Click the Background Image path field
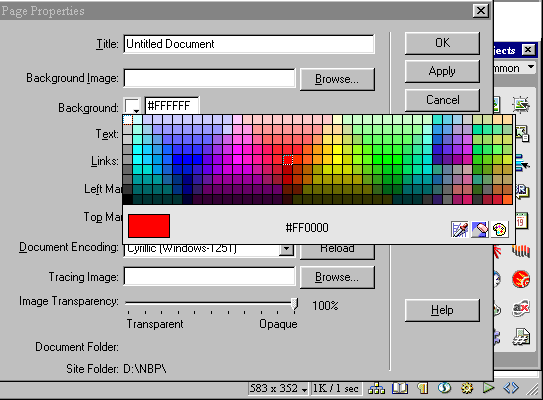The height and width of the screenshot is (400, 543). coord(209,78)
